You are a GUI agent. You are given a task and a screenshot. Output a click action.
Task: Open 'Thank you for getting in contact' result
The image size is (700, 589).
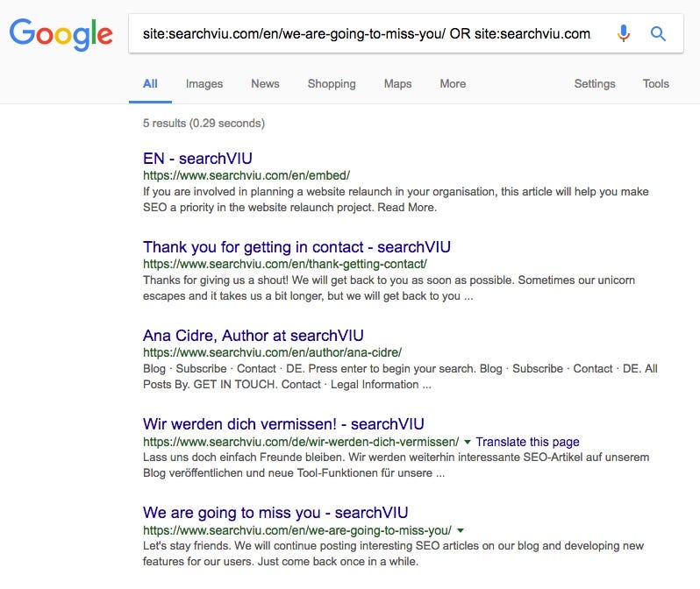pyautogui.click(x=296, y=247)
